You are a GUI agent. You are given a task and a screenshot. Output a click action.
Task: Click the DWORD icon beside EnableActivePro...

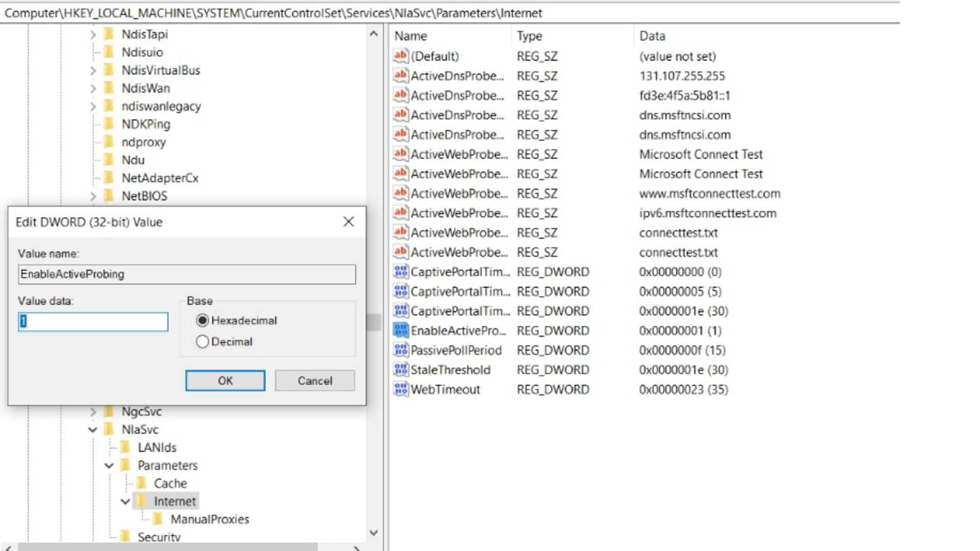401,331
